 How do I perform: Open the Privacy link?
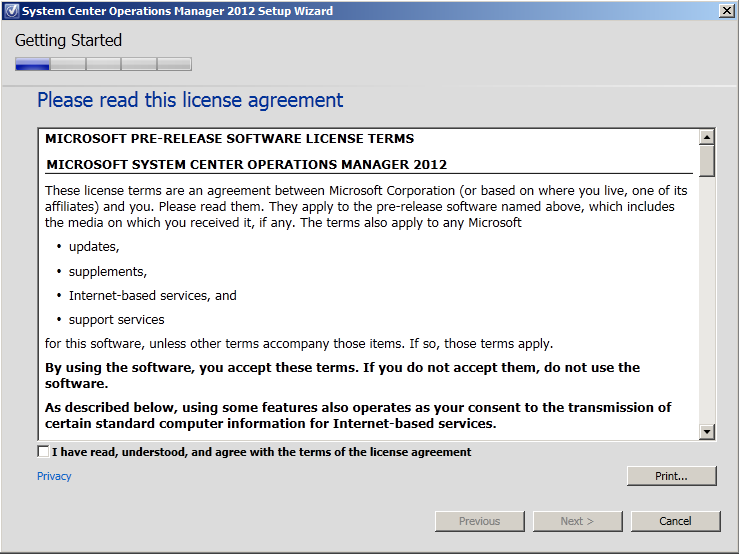tap(54, 476)
